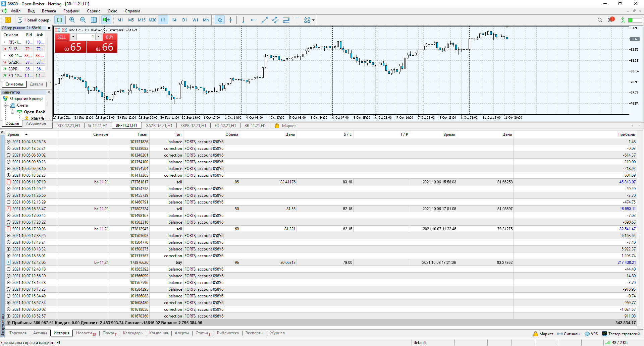The image size is (644, 346).
Task: Click the tile windows grid icon
Action: click(x=94, y=20)
